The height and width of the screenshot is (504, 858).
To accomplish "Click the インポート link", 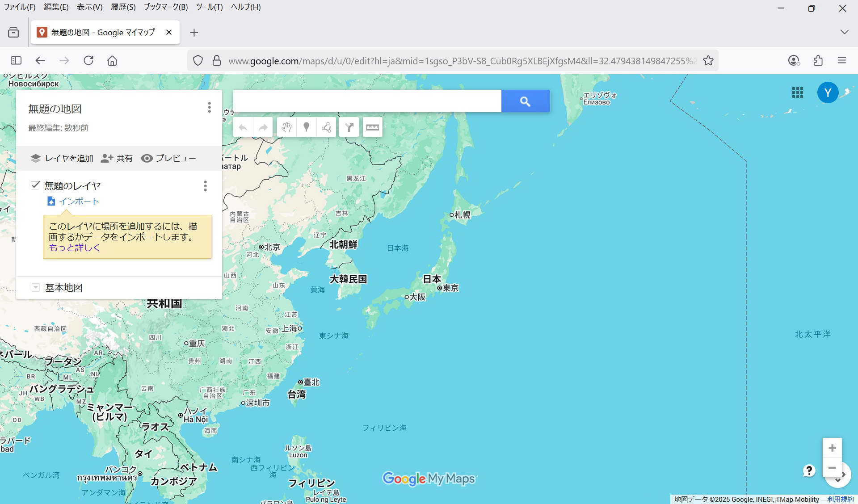I will click(x=79, y=202).
